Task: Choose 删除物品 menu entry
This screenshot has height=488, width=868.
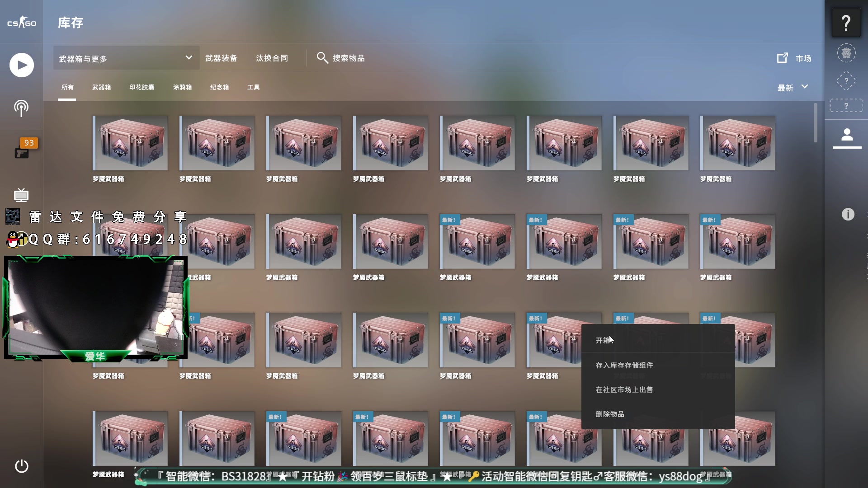Action: pyautogui.click(x=658, y=414)
